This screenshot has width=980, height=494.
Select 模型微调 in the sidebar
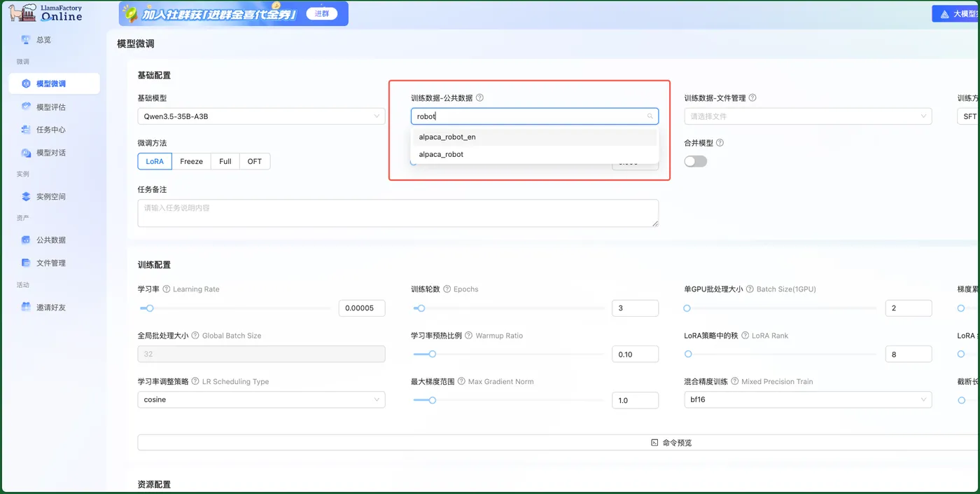(54, 83)
